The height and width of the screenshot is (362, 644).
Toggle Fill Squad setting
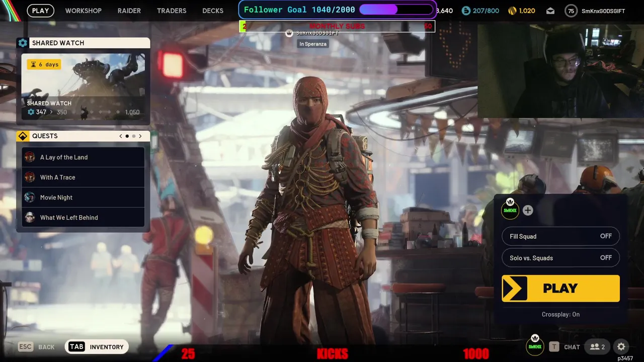click(x=560, y=236)
